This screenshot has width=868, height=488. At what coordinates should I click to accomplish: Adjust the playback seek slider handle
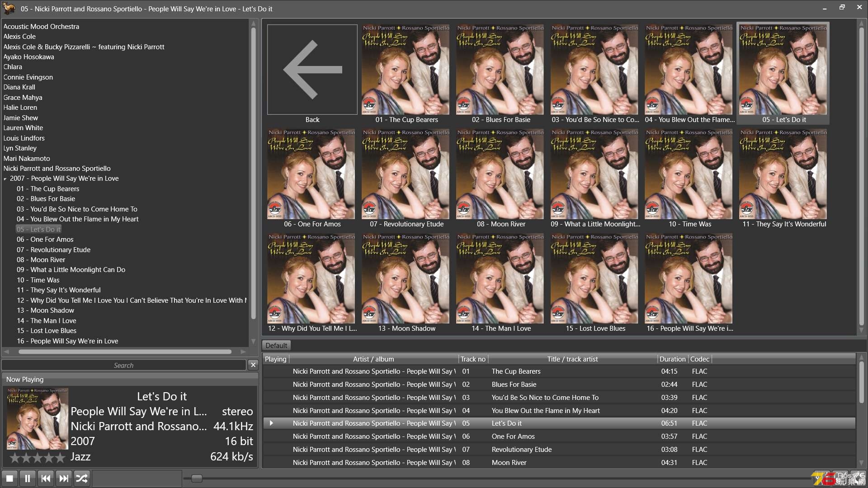(x=197, y=479)
